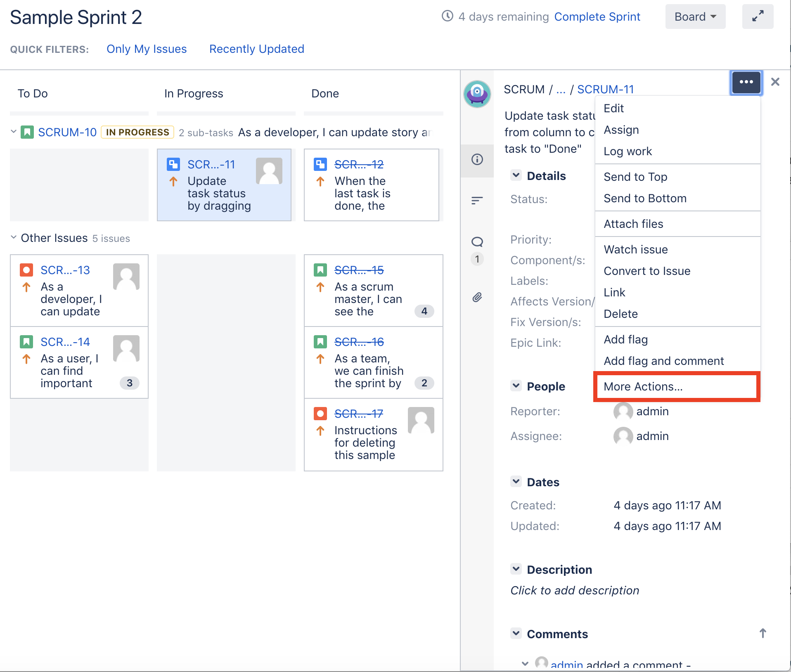Select Edit from the actions menu
This screenshot has height=672, width=791.
(x=613, y=108)
